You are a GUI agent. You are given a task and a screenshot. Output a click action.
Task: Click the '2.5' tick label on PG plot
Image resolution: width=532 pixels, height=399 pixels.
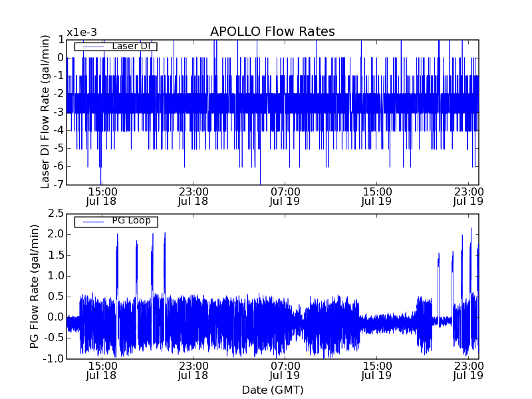click(56, 213)
